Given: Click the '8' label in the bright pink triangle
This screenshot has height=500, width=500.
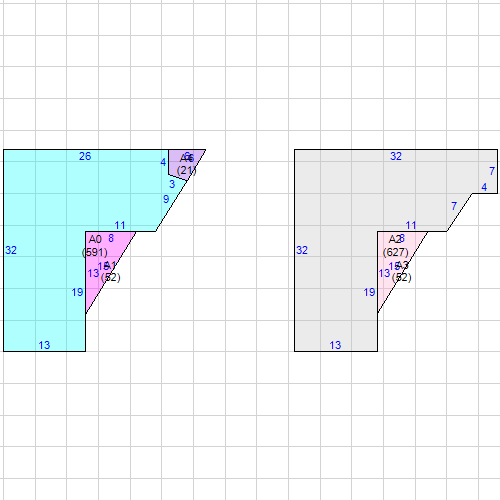Looking at the screenshot, I should click(111, 238).
